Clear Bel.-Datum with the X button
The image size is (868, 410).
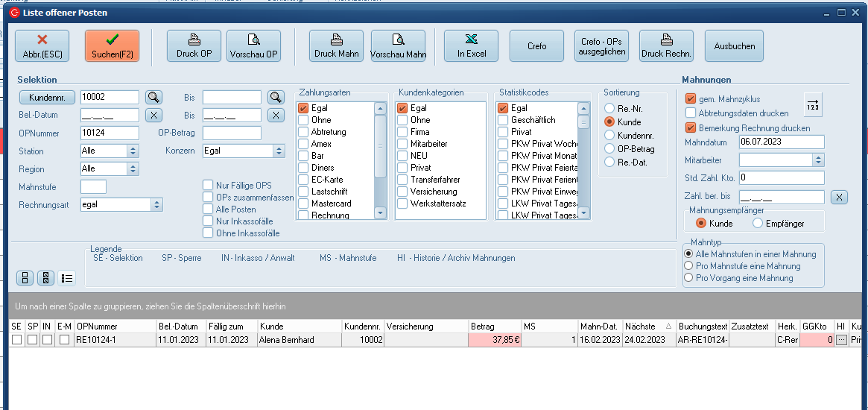[x=153, y=115]
